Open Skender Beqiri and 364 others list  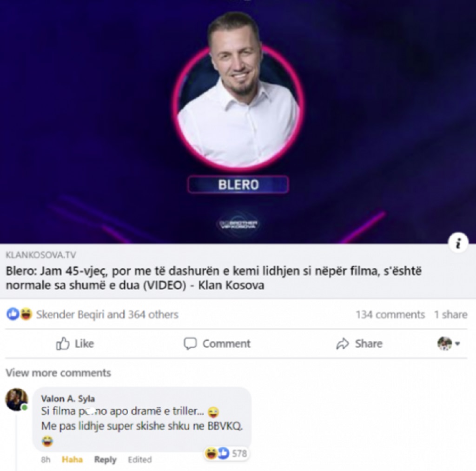click(107, 314)
